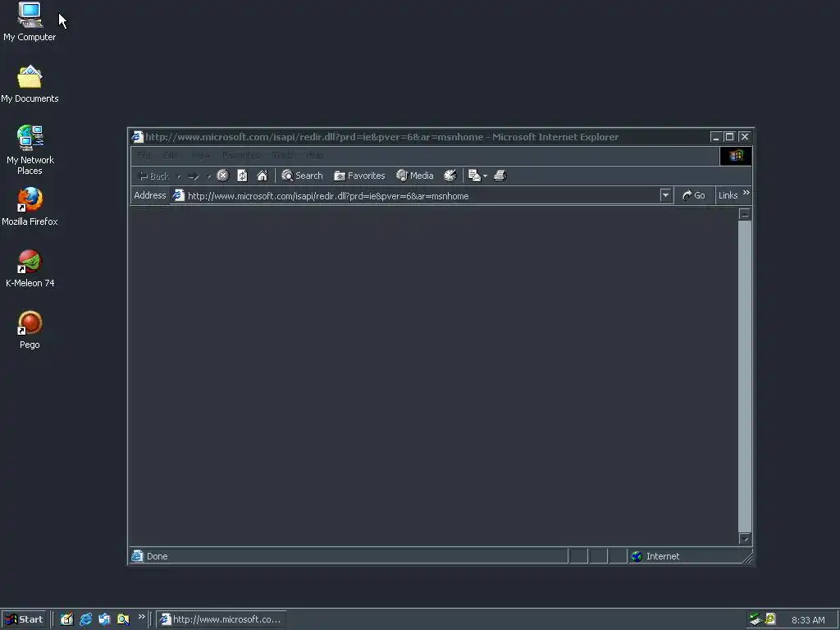Click the IE page icon in status bar
840x630 pixels.
tap(138, 556)
